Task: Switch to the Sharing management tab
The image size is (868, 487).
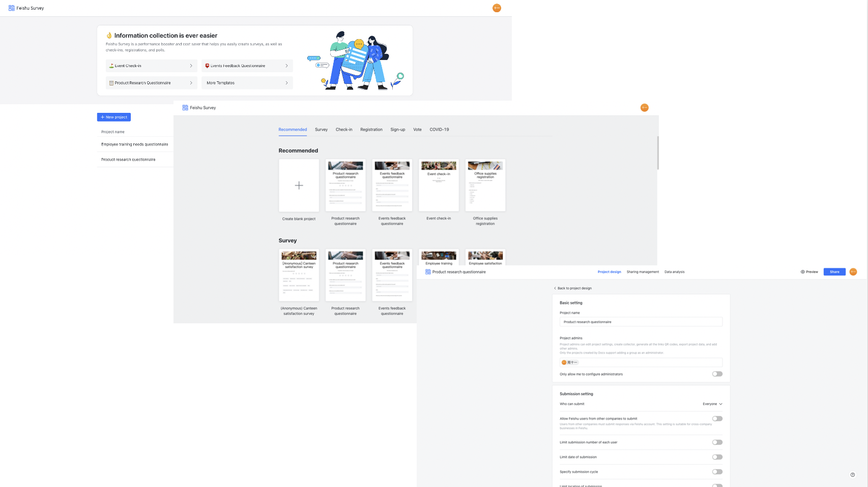Action: coord(643,271)
